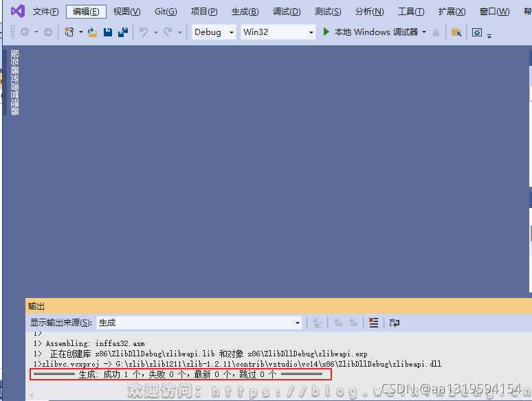This screenshot has width=532, height=401.
Task: Click the open file folder icon
Action: click(x=92, y=32)
